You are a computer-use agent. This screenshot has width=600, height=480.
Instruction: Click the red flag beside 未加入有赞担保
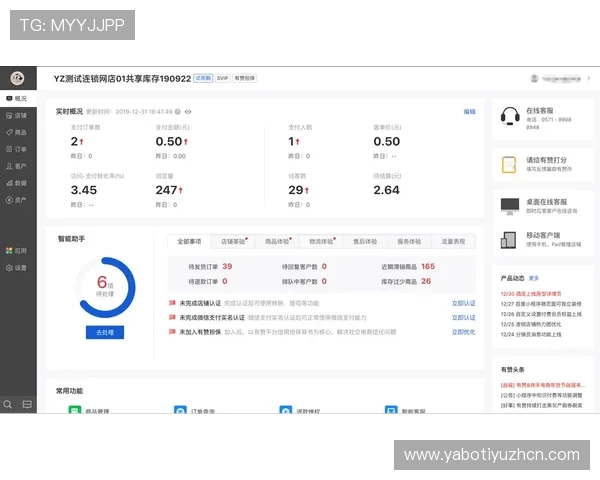pyautogui.click(x=172, y=331)
